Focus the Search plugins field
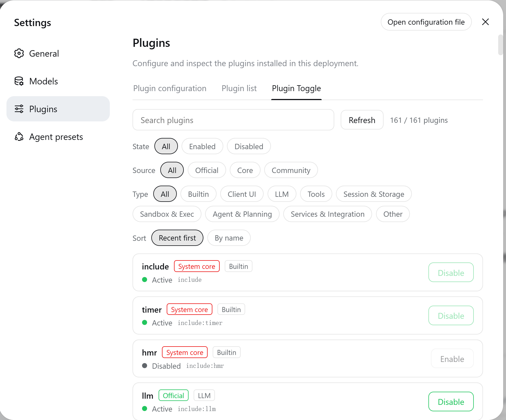 [233, 120]
